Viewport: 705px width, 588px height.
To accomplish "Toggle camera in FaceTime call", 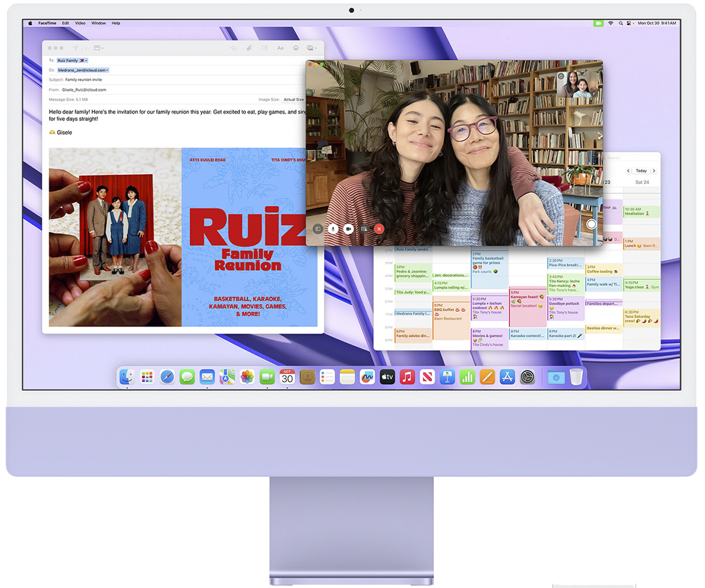I will point(349,229).
